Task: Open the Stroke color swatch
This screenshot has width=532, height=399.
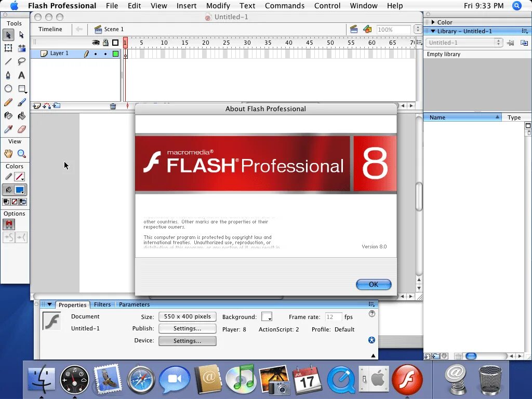Action: [x=20, y=177]
